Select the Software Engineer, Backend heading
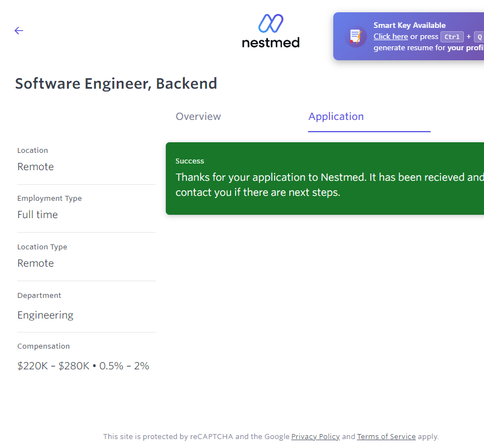 [x=116, y=84]
